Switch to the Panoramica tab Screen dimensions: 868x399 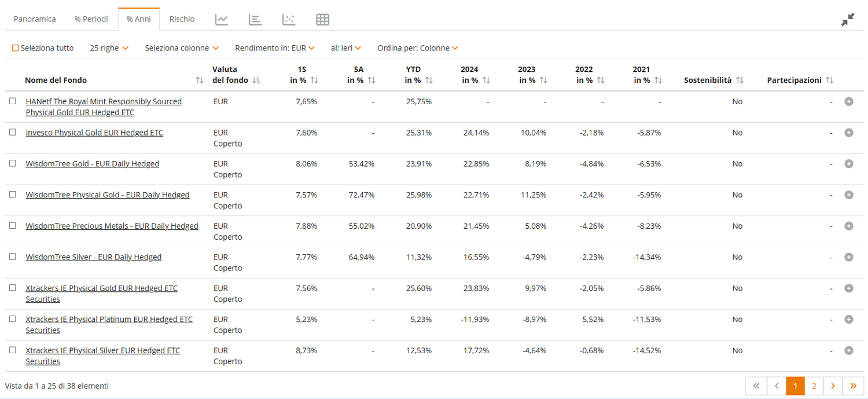pyautogui.click(x=35, y=19)
